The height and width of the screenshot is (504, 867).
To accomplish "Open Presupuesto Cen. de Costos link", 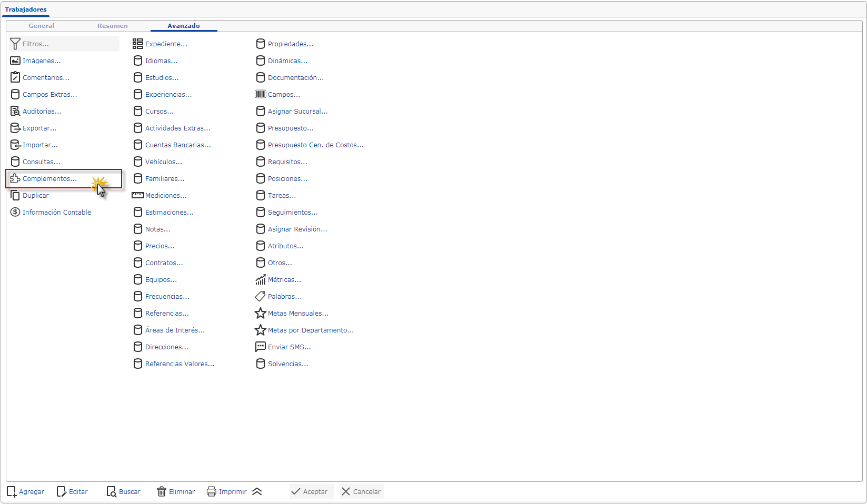I will point(315,145).
